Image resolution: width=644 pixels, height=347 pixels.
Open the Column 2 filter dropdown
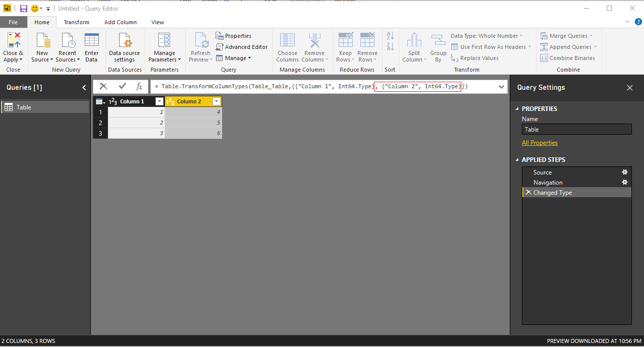[x=217, y=101]
